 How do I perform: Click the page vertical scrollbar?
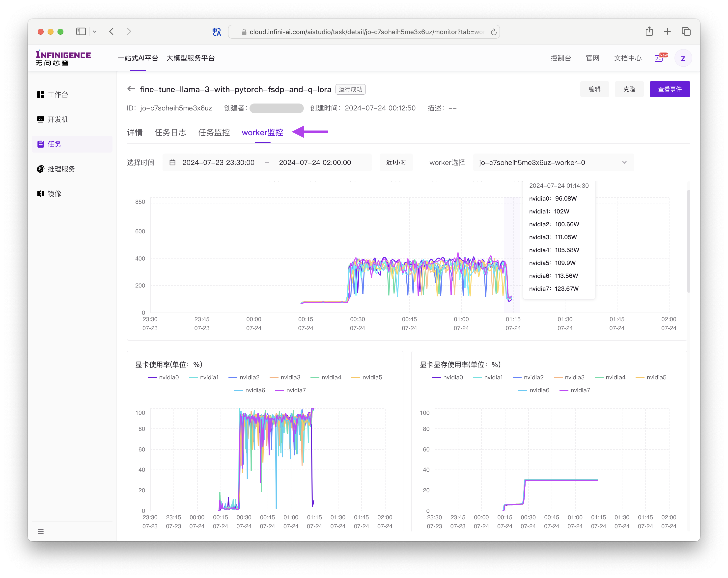689,241
